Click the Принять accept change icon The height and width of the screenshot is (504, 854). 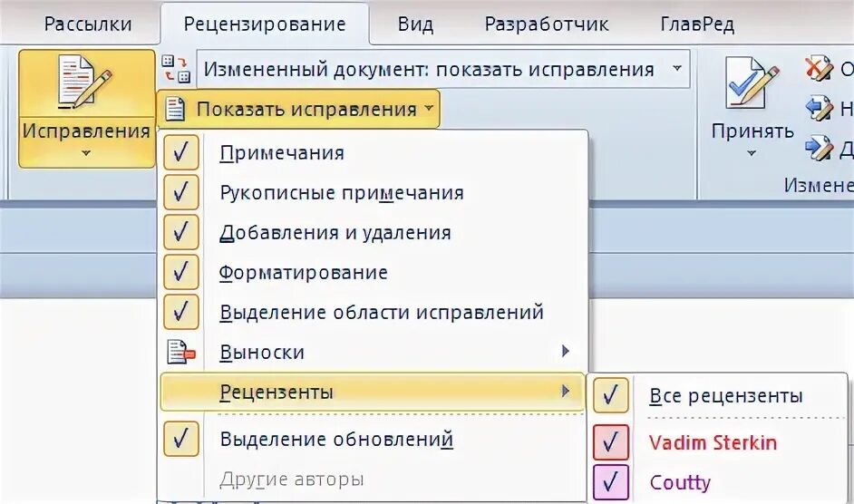pyautogui.click(x=752, y=82)
